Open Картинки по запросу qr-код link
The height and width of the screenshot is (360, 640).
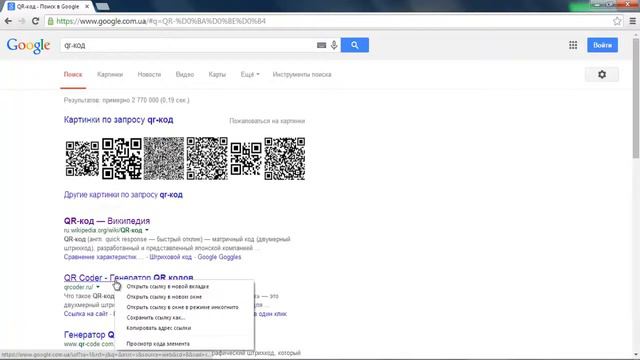[118, 120]
